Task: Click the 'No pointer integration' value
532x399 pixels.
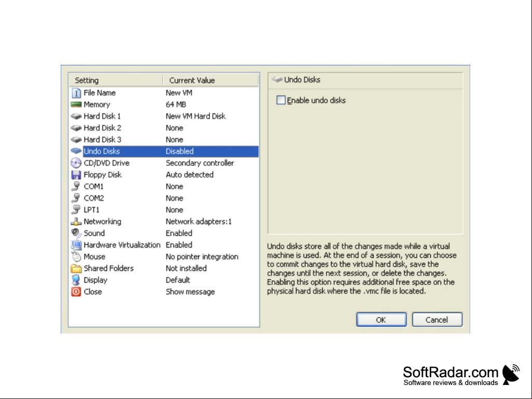Action: point(202,257)
